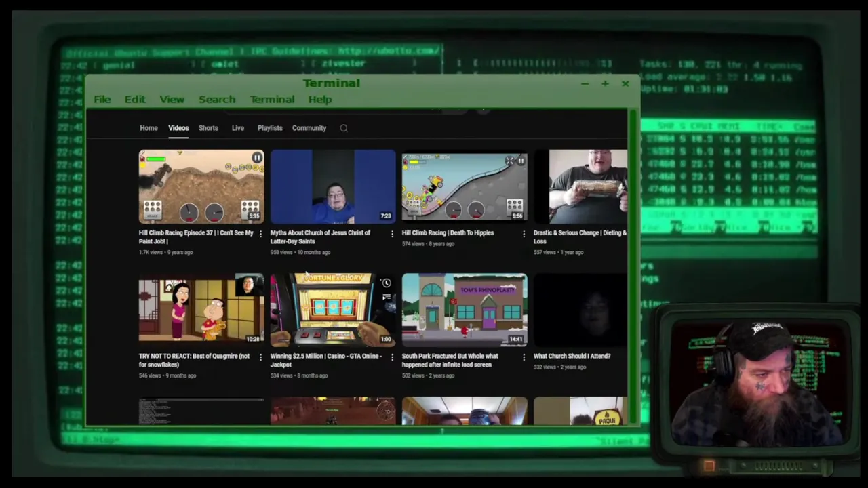Open the Community tab
The height and width of the screenshot is (488, 868).
[x=309, y=128]
